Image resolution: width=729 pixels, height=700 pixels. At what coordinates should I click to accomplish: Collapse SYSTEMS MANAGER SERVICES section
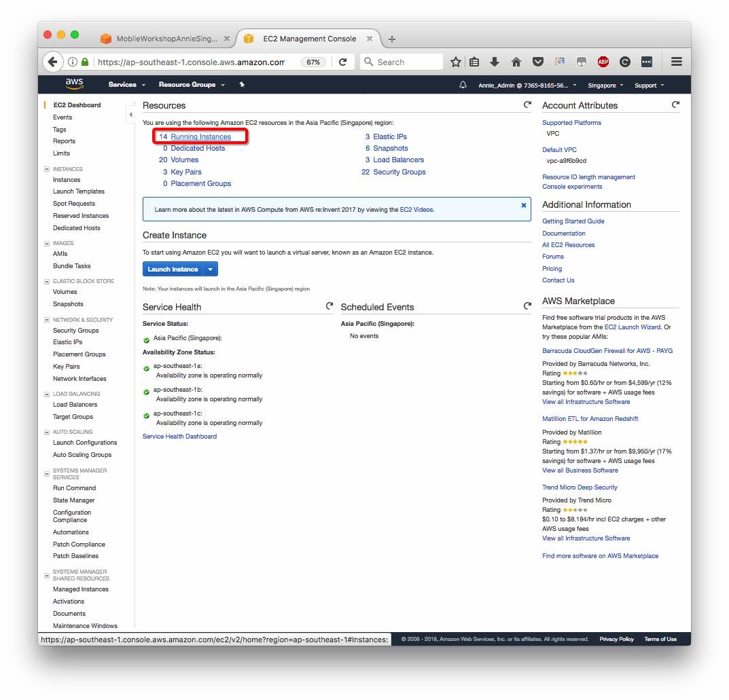click(x=46, y=474)
